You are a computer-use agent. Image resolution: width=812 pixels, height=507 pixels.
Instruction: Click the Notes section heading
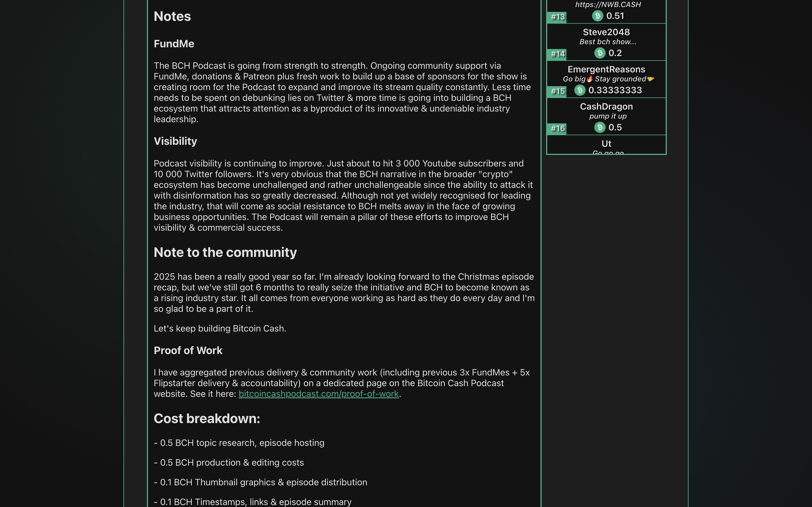click(172, 16)
